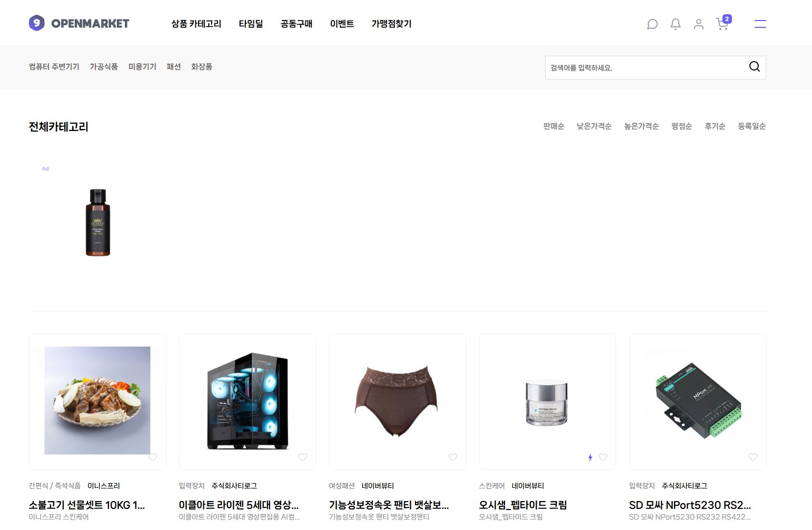Toggle wishlist heart on 이클아트 라이젠 PC product
This screenshot has height=530, width=812.
[x=303, y=457]
